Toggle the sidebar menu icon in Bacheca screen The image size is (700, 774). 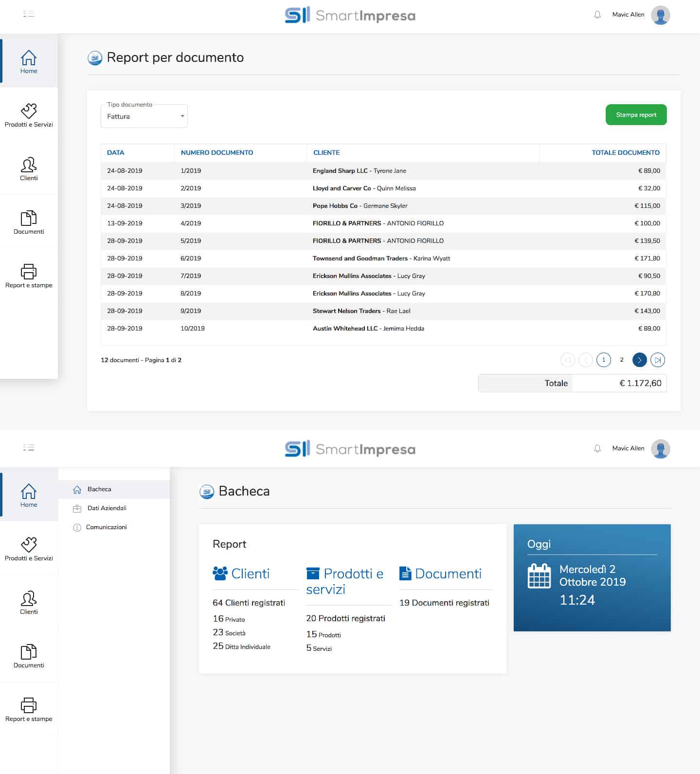point(29,447)
